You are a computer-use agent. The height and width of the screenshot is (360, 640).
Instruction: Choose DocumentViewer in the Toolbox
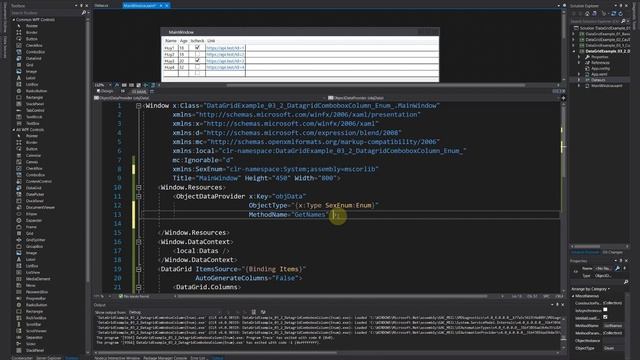[40, 207]
